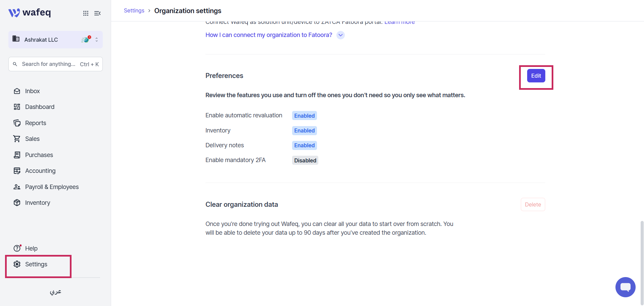The image size is (644, 306).
Task: Open the apps grid icon
Action: [x=86, y=13]
